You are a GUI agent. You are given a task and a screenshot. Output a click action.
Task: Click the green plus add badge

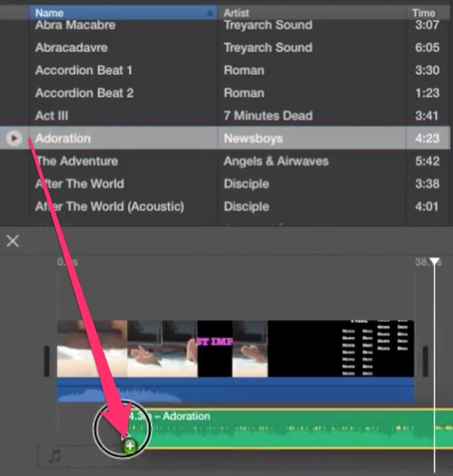(x=130, y=447)
